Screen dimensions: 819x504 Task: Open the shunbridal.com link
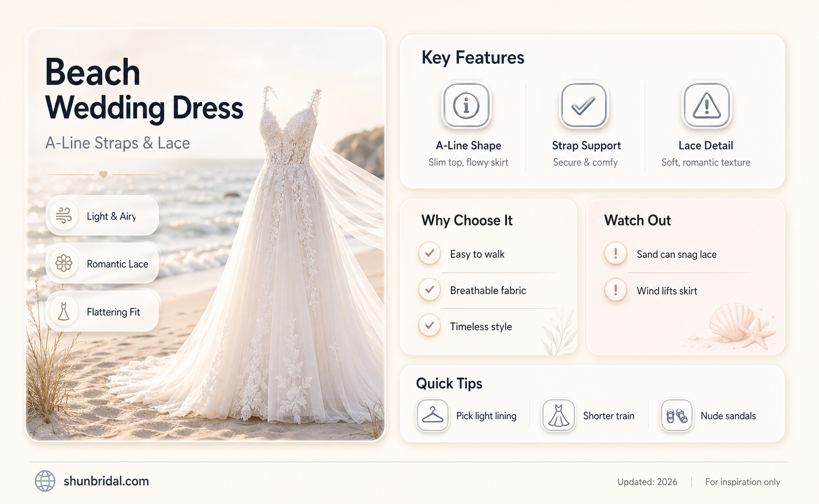tap(106, 481)
